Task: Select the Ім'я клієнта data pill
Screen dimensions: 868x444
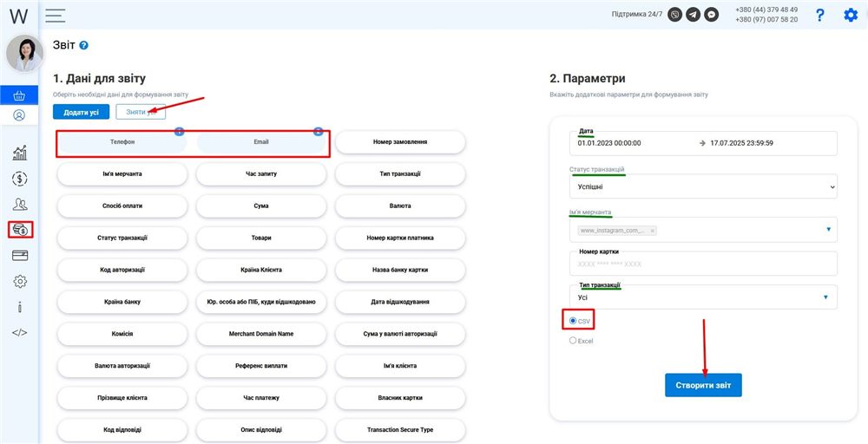Action: coord(400,365)
